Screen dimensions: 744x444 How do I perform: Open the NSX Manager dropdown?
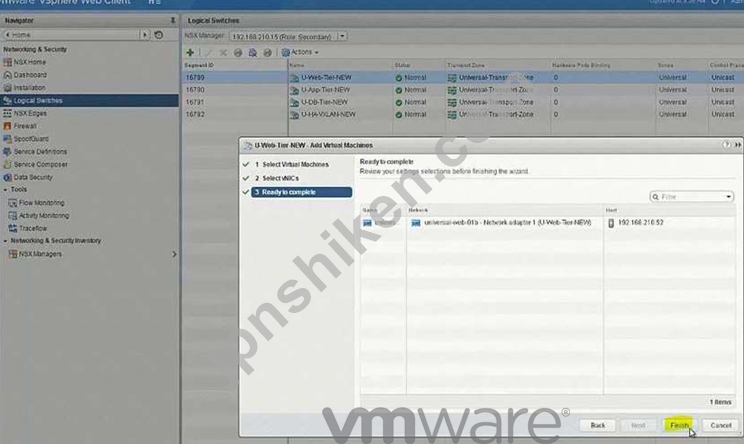342,37
